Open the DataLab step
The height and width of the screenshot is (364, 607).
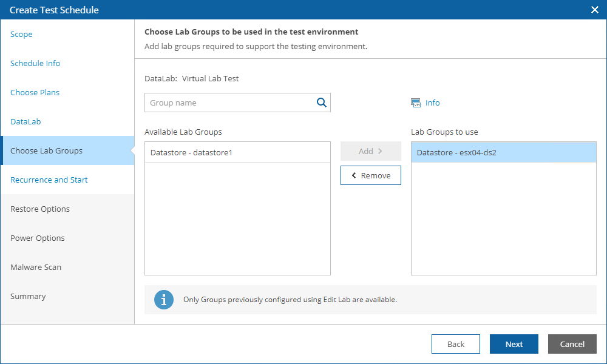coord(25,121)
